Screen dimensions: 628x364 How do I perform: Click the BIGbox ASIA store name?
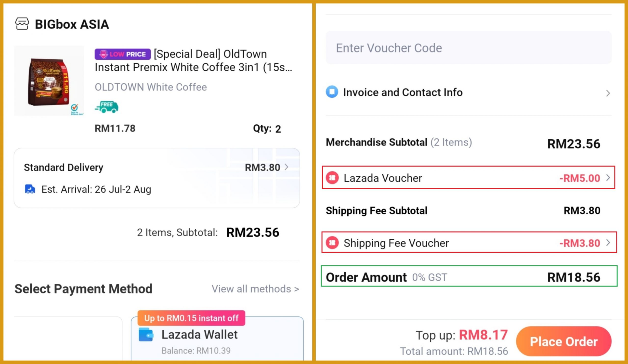(72, 25)
